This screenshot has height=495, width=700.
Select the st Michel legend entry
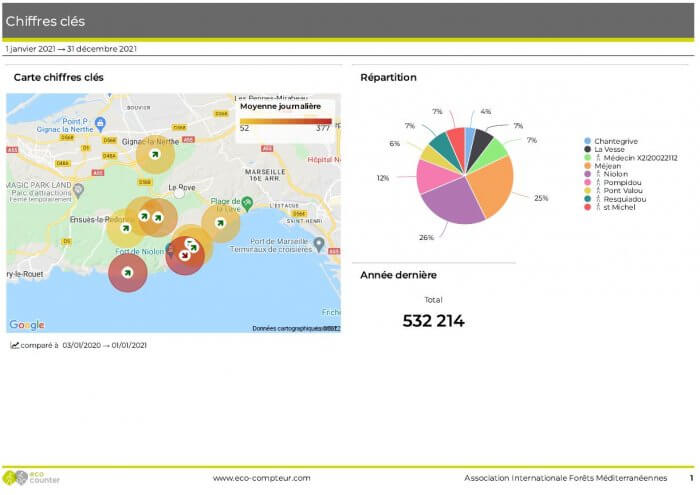(x=610, y=207)
